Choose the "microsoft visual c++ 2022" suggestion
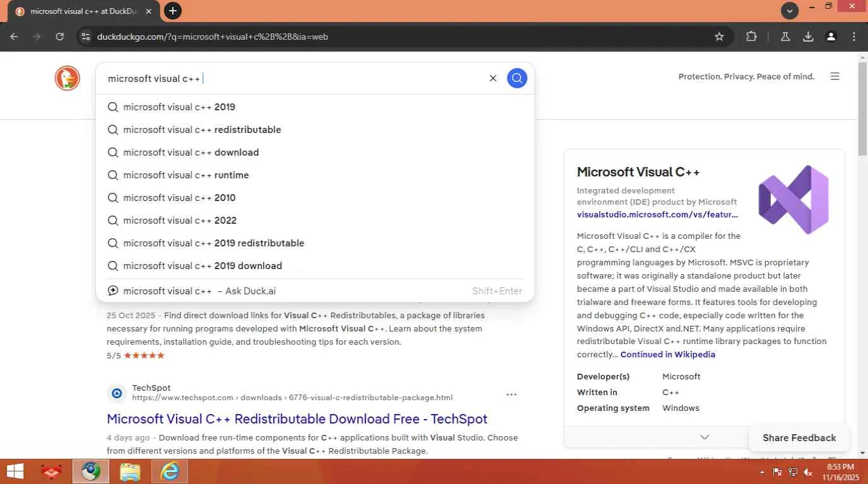 (315, 221)
